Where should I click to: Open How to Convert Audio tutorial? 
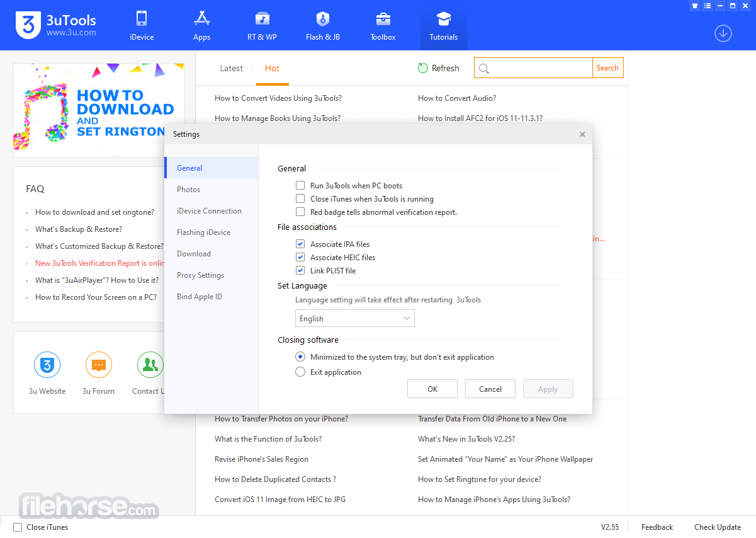click(457, 98)
